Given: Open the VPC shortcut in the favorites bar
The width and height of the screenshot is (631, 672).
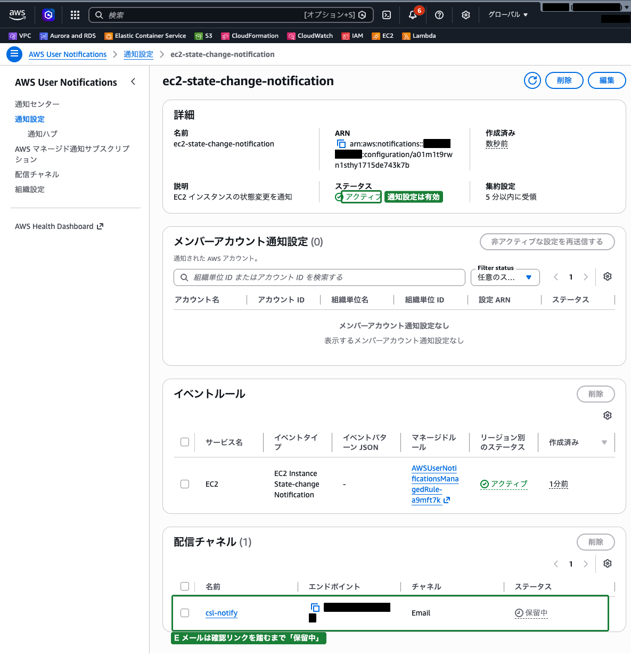Looking at the screenshot, I should 20,36.
